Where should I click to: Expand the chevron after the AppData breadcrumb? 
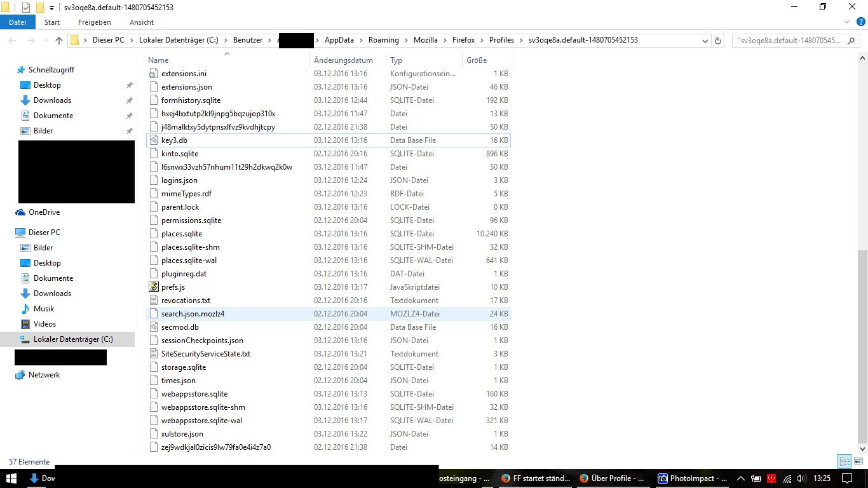[x=362, y=40]
